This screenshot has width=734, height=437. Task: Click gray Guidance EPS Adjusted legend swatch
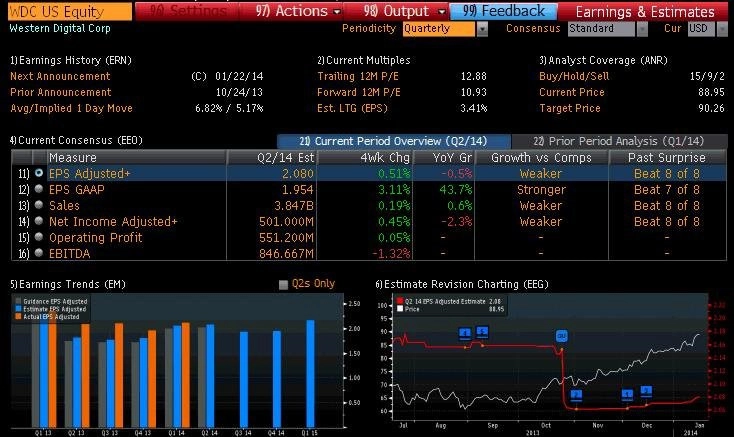point(18,302)
